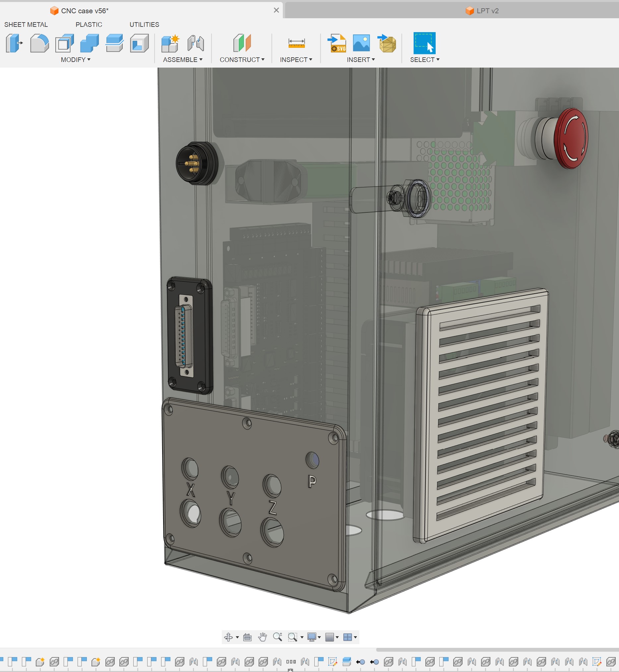Switch to the SHEET METAL tab
The height and width of the screenshot is (672, 619).
[x=26, y=25]
